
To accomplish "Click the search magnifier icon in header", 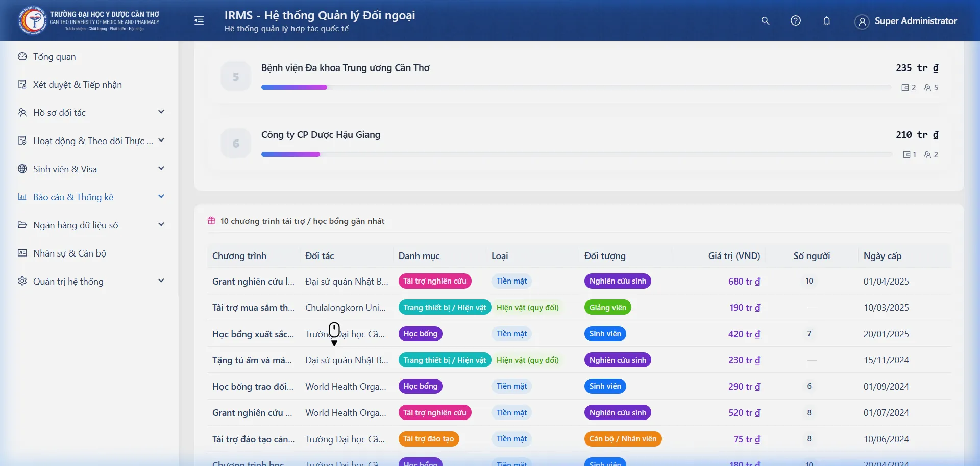I will [x=765, y=21].
